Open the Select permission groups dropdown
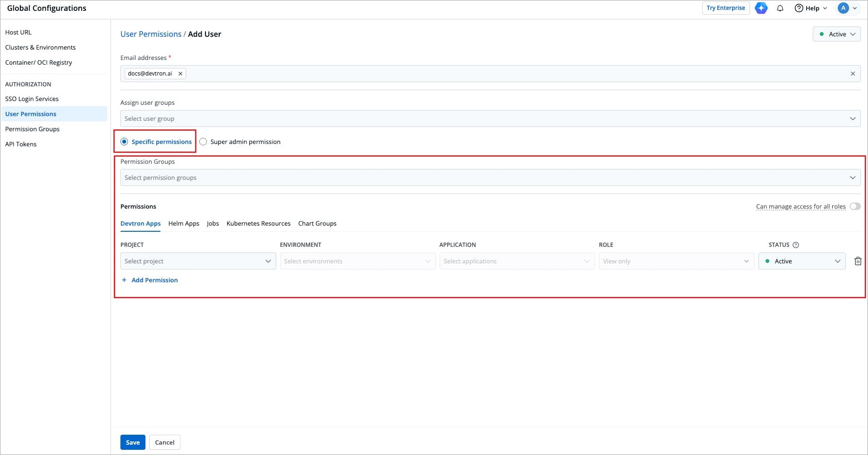868x455 pixels. tap(490, 177)
